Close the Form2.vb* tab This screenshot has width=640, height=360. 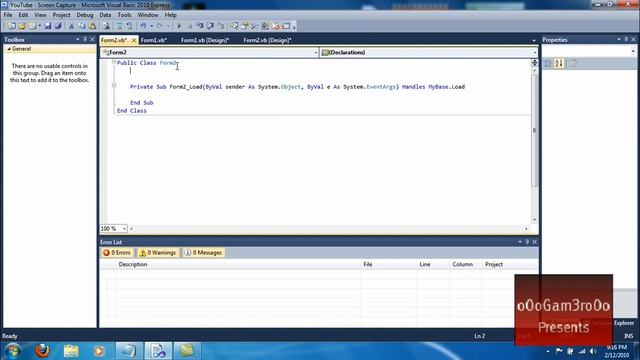coord(133,40)
